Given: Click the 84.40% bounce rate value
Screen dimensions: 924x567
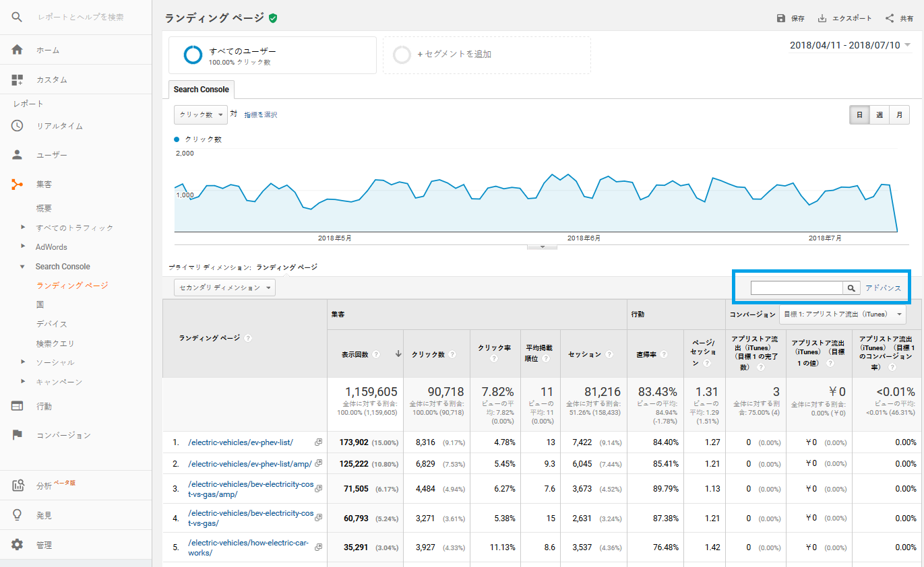Looking at the screenshot, I should tap(666, 442).
